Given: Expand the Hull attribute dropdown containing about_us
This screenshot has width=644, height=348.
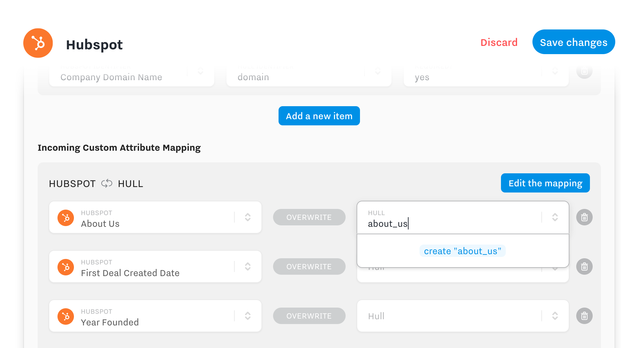Looking at the screenshot, I should 555,217.
